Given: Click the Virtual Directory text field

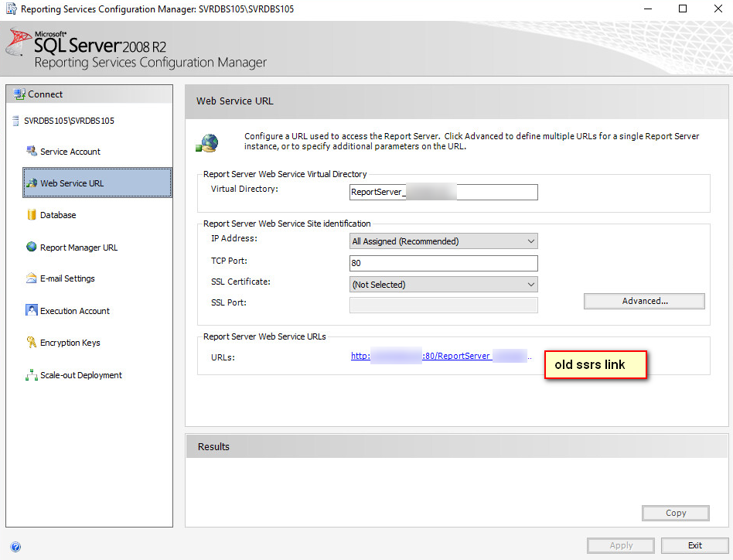Looking at the screenshot, I should click(x=444, y=192).
